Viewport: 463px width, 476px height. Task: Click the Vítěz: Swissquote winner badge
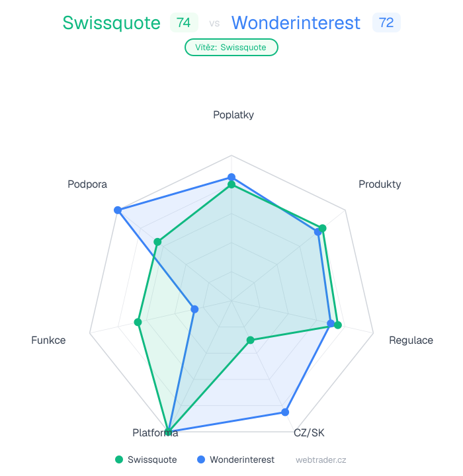point(231,48)
